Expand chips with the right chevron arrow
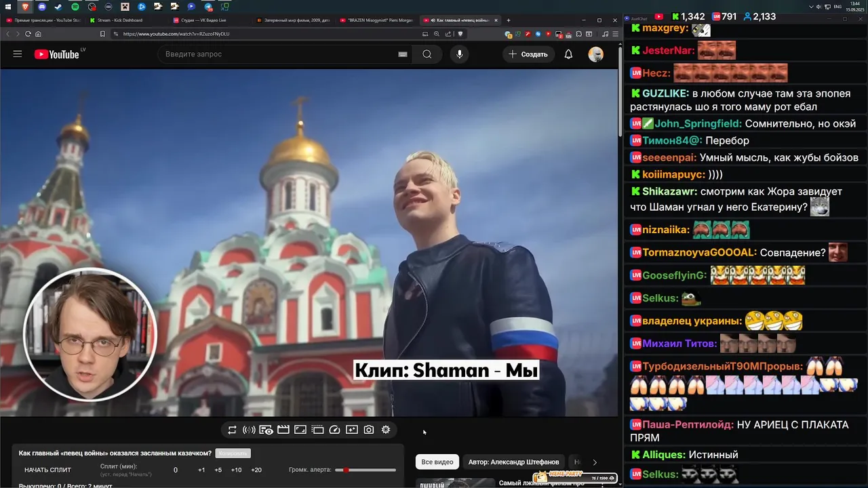The width and height of the screenshot is (868, 488). [595, 462]
